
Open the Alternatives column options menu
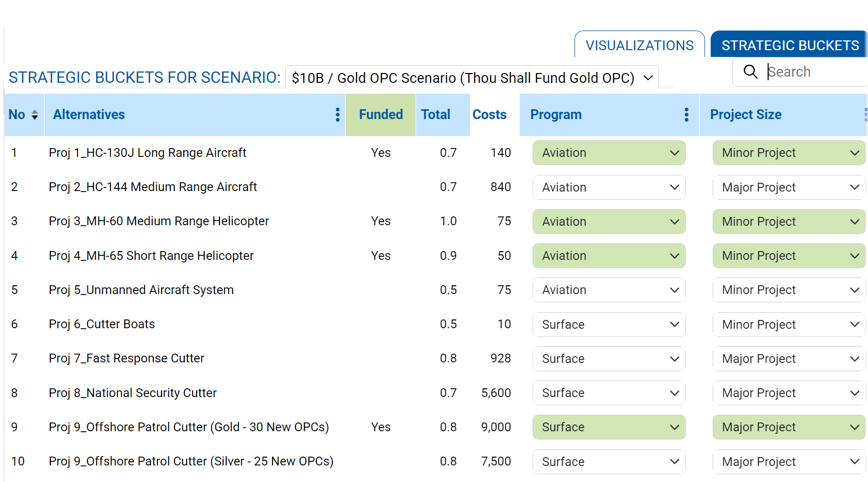337,115
